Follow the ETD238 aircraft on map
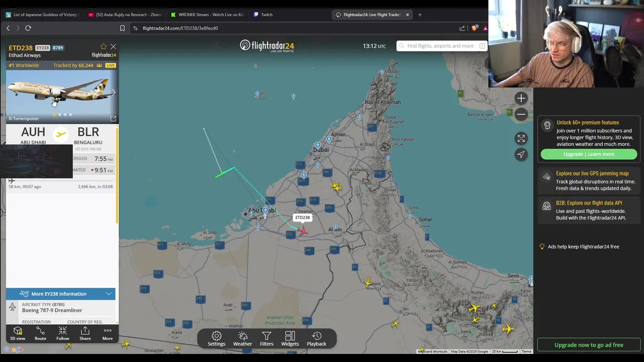Viewport: 644px width, 362px height. [62, 333]
